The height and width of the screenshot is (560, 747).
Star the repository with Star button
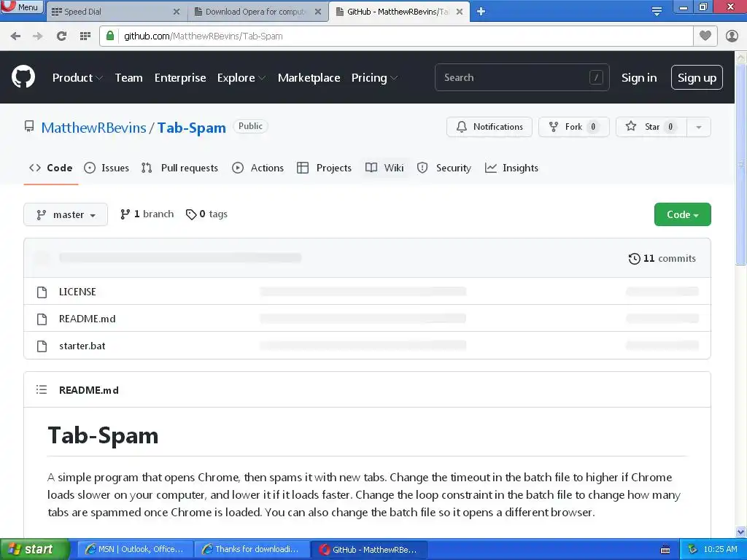coord(651,127)
